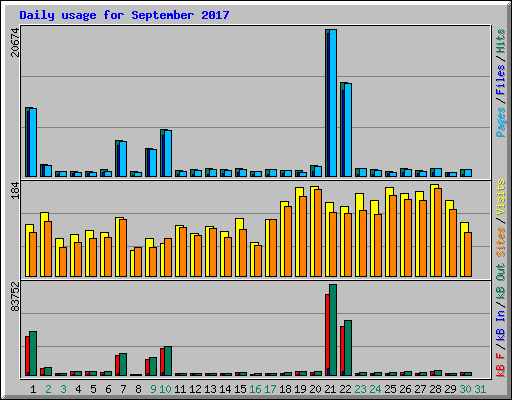
Task: Click the 'Pages' legend label
Action: 500,122
